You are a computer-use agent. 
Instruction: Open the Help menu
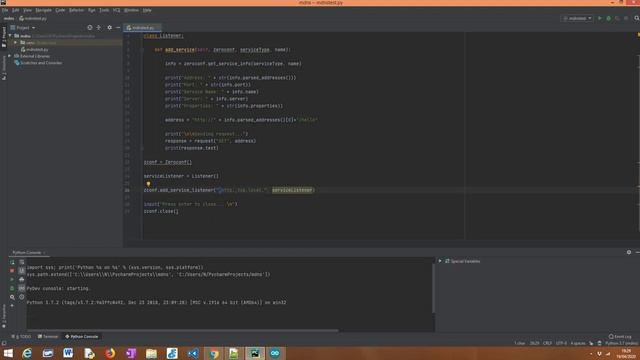coord(147,10)
